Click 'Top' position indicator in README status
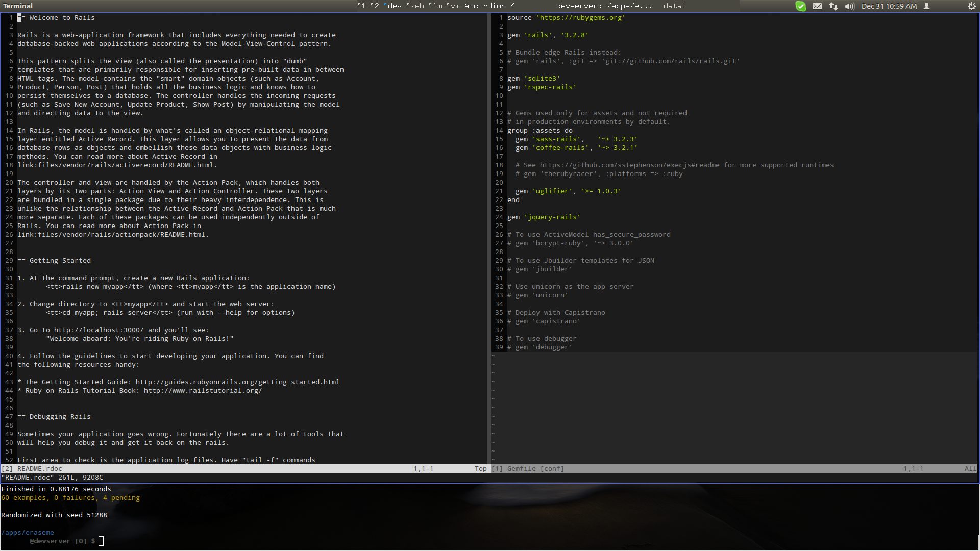This screenshot has height=551, width=980. pyautogui.click(x=481, y=469)
